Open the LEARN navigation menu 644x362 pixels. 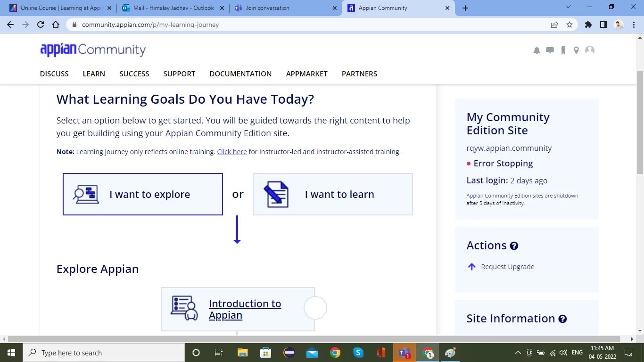coord(94,74)
